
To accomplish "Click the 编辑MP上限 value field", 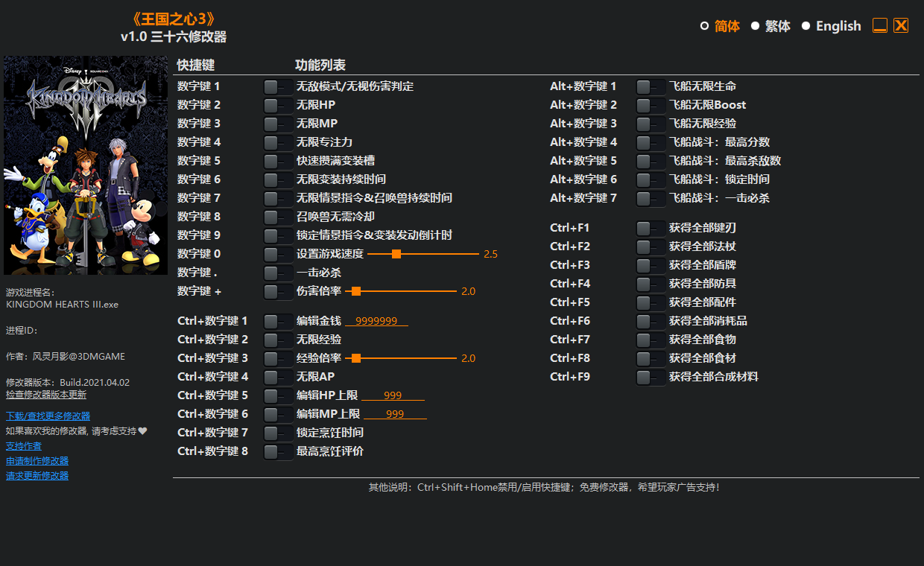I will tap(395, 414).
